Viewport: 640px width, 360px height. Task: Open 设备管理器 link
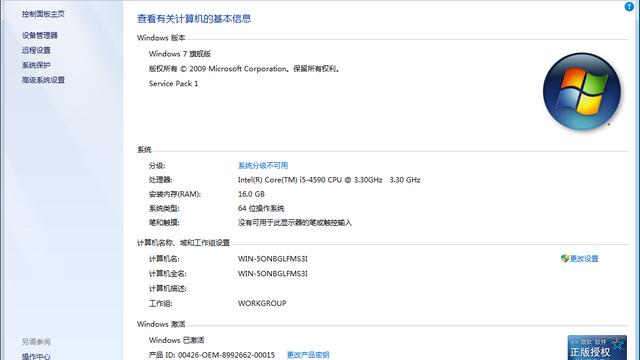(40, 36)
